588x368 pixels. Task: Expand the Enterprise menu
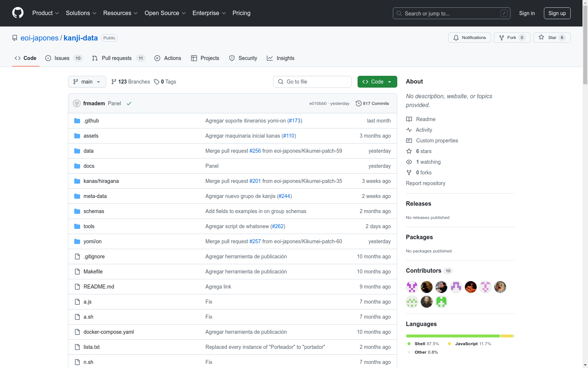[x=209, y=13]
